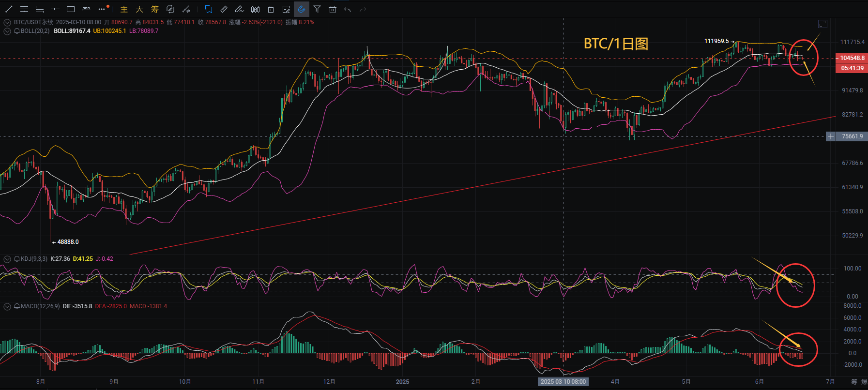
Task: Redo the drawing action
Action: 363,9
